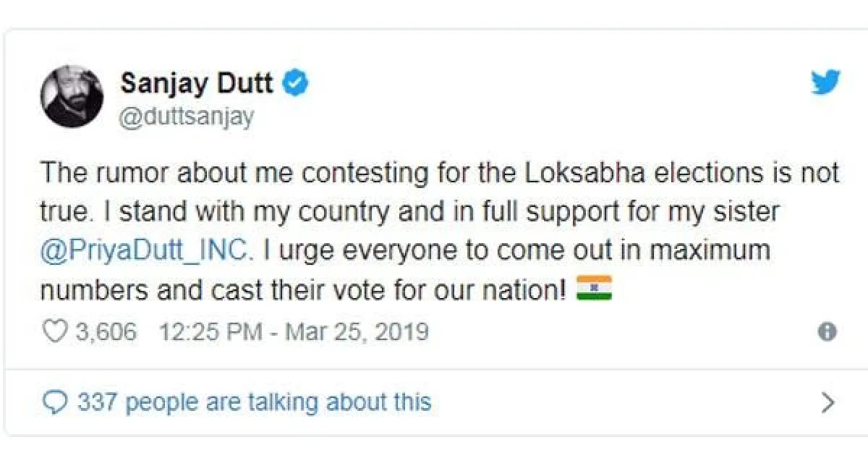
Task: Like the tweet with the heart icon
Action: [x=56, y=332]
